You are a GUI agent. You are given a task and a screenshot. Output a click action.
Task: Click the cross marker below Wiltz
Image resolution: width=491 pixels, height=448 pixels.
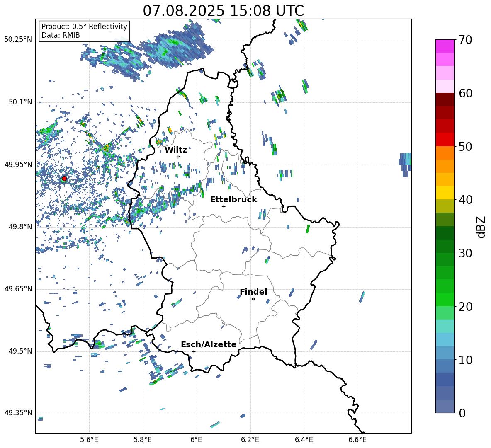(x=178, y=157)
